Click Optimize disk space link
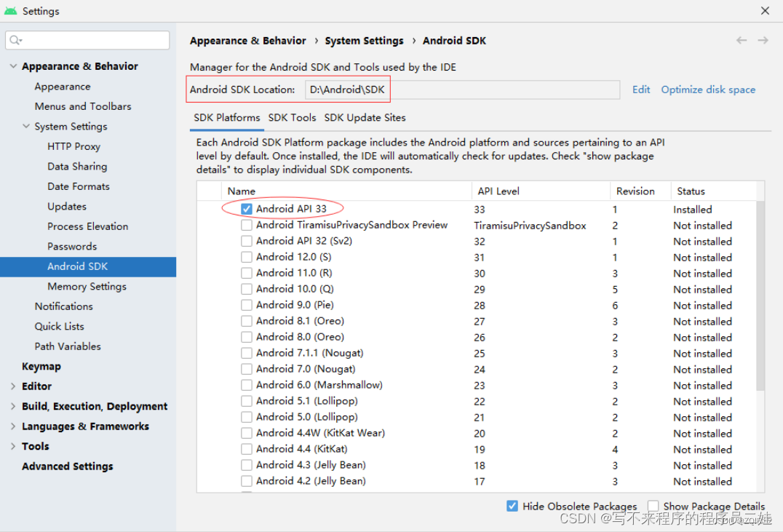 [x=708, y=90]
